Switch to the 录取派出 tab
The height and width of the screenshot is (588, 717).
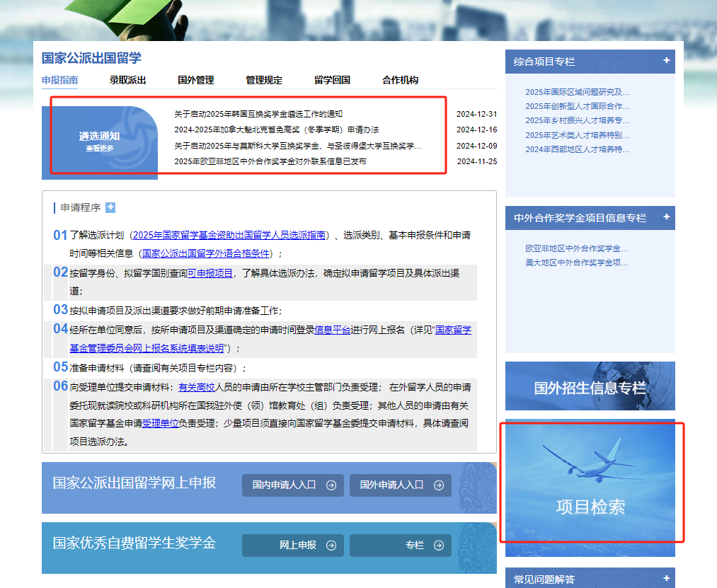(127, 80)
